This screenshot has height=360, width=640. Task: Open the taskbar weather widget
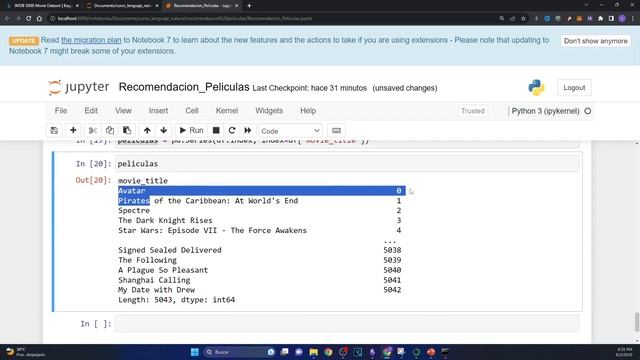[x=24, y=352]
